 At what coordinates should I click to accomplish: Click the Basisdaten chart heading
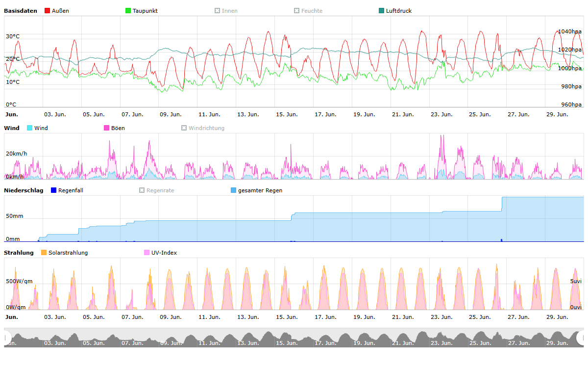click(x=21, y=11)
